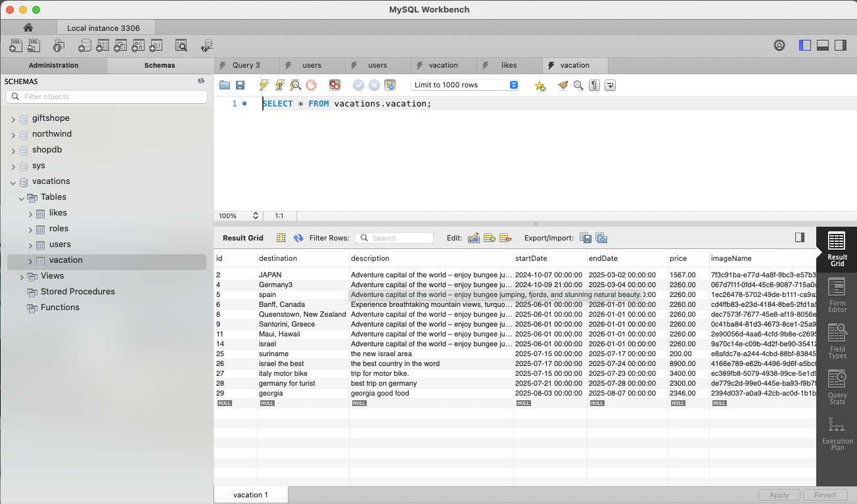Insert a new row icon
857x504 pixels.
490,238
